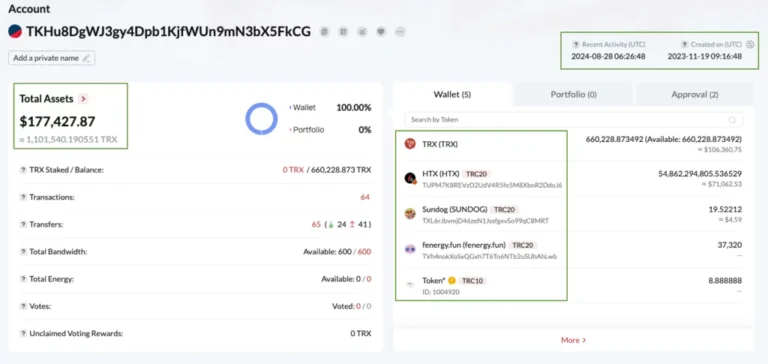Open fenergy.fun contract address TVh4nokXoSxQGxh7T6Tn6NTb2uSUhAhLwb

[489, 256]
